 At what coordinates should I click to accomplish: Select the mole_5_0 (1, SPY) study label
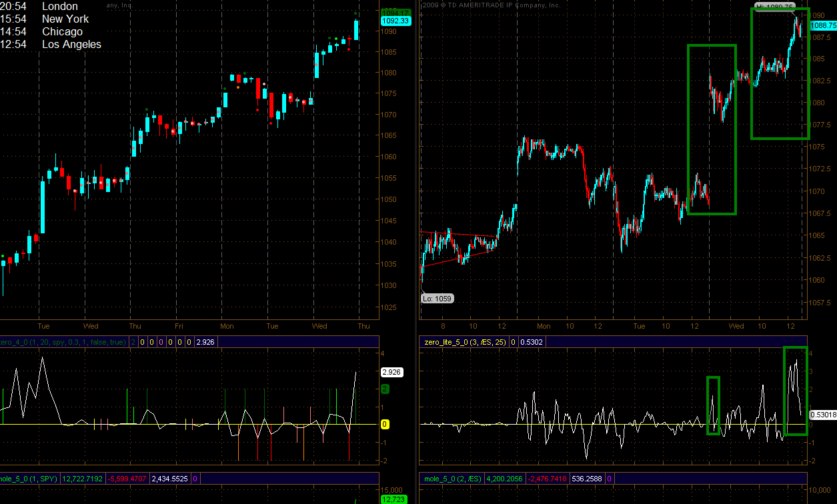[x=29, y=479]
